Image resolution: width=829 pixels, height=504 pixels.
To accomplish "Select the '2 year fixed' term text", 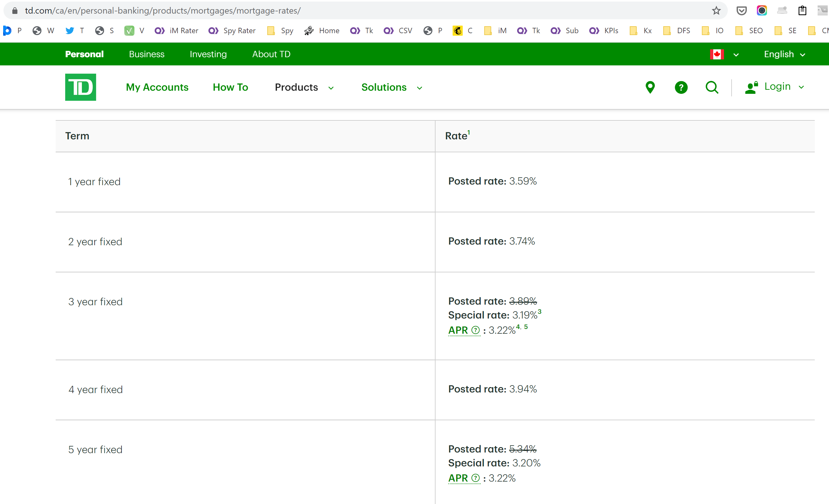I will coord(95,242).
